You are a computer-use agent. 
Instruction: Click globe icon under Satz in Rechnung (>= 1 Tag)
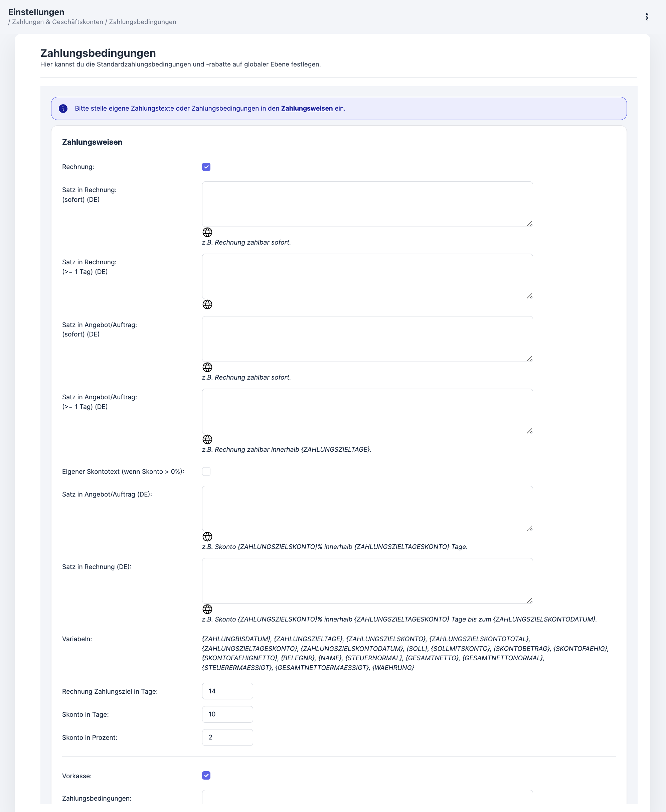(x=207, y=304)
